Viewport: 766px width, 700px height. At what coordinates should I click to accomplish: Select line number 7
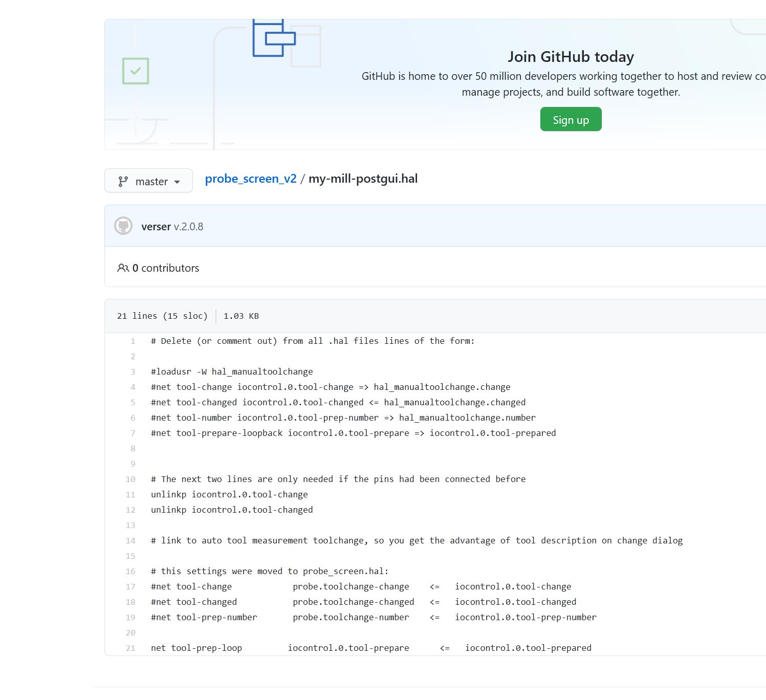pyautogui.click(x=133, y=433)
